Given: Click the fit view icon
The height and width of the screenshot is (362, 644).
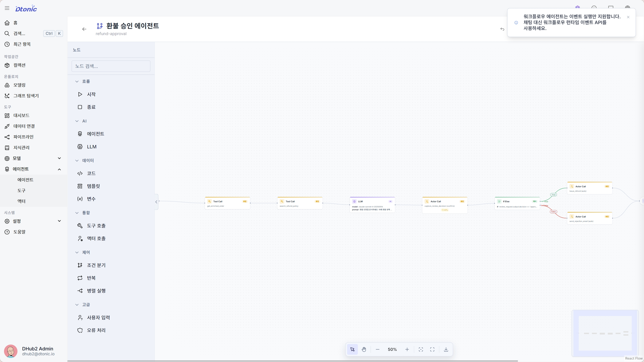Looking at the screenshot, I should pyautogui.click(x=421, y=349).
